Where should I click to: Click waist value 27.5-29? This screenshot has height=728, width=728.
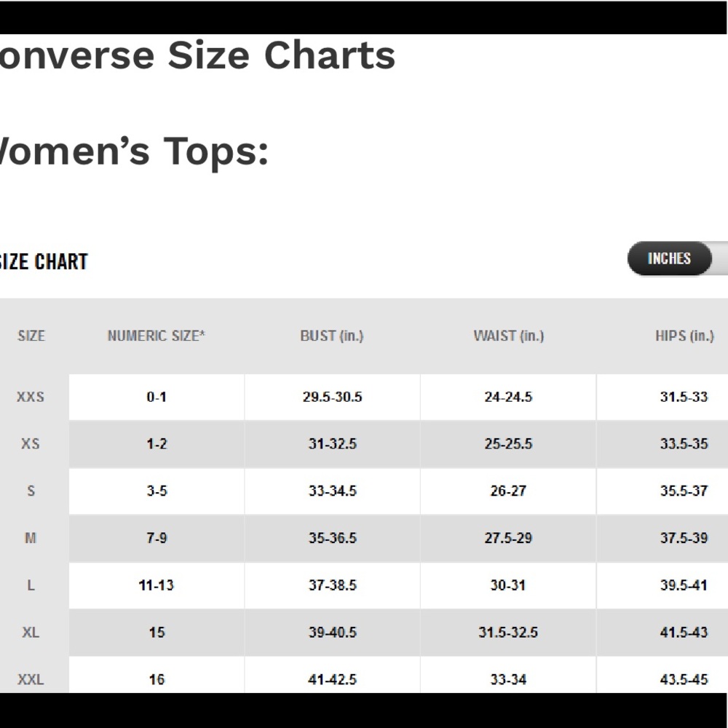508,538
